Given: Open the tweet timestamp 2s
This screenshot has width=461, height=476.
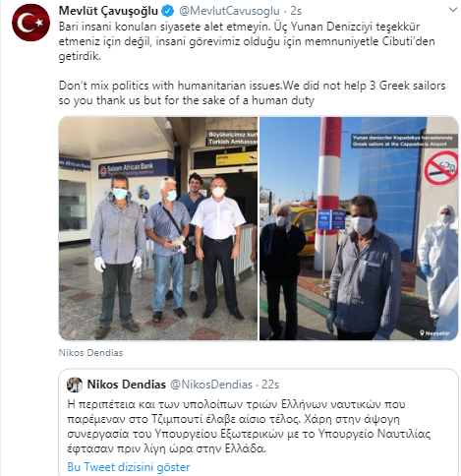Looking at the screenshot, I should (x=296, y=11).
